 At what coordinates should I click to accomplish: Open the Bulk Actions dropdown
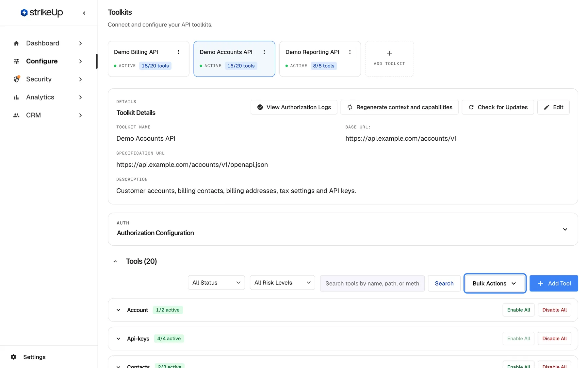click(495, 283)
